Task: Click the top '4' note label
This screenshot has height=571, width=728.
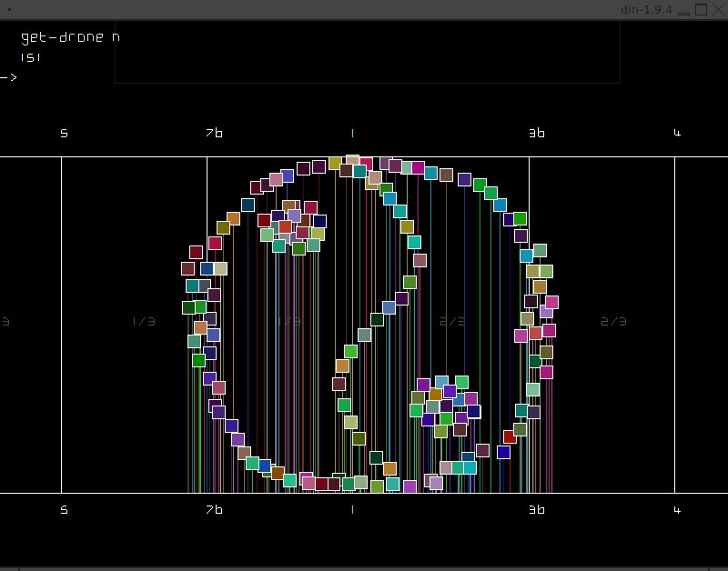Action: click(677, 133)
